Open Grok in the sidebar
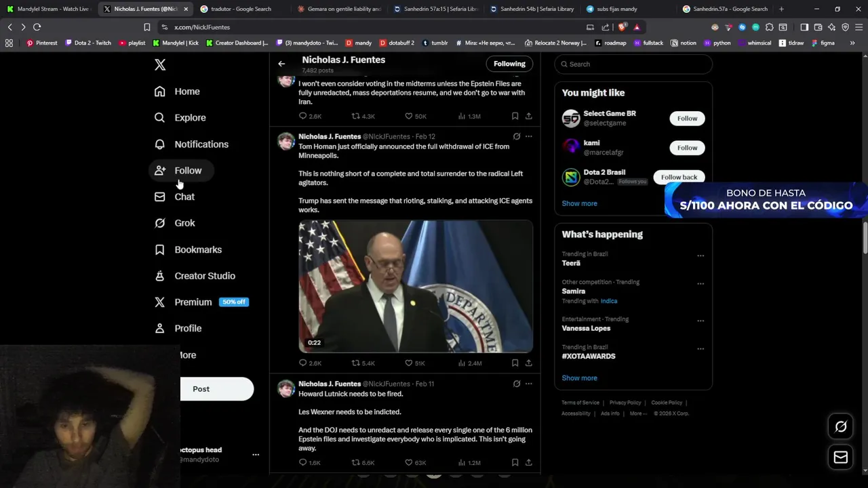This screenshot has height=488, width=868. click(x=175, y=223)
